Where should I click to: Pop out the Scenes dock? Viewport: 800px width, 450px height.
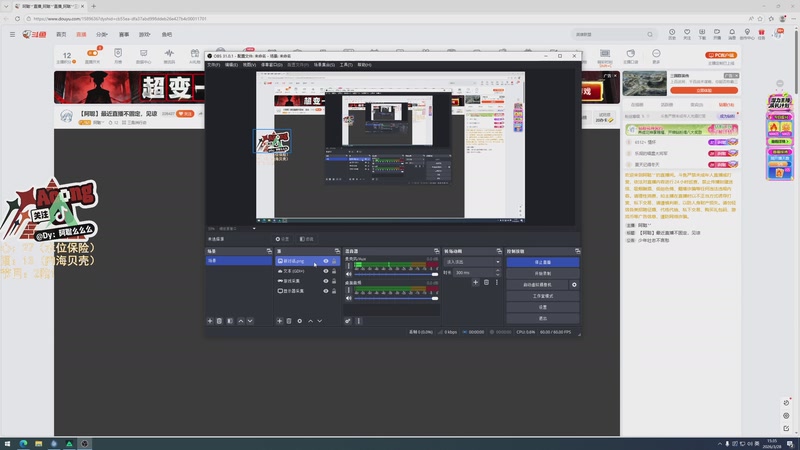coord(269,251)
